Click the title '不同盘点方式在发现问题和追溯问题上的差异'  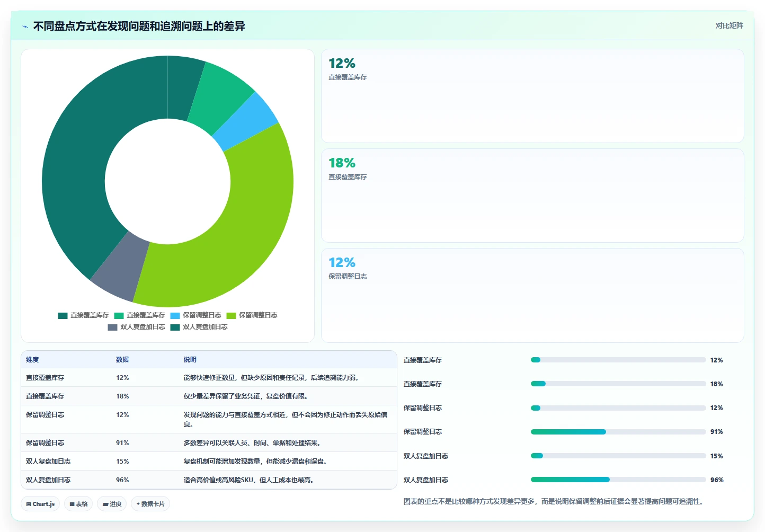click(139, 26)
